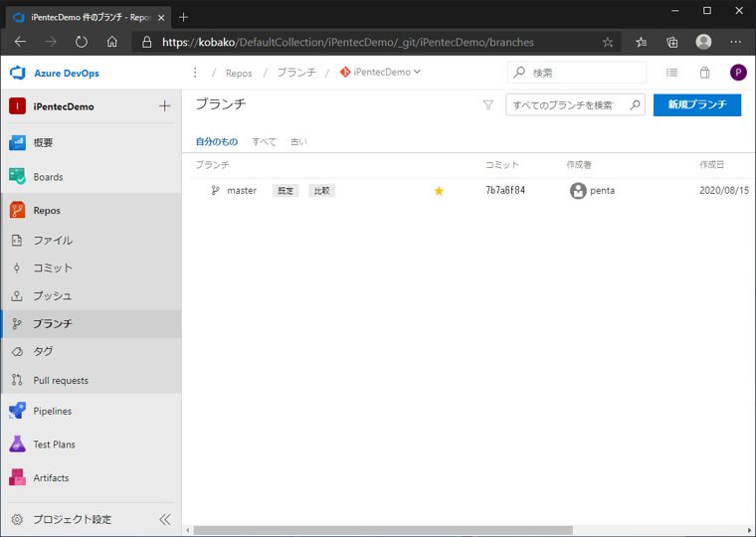The width and height of the screenshot is (756, 537).
Task: Open the browser profile avatar
Action: (703, 42)
